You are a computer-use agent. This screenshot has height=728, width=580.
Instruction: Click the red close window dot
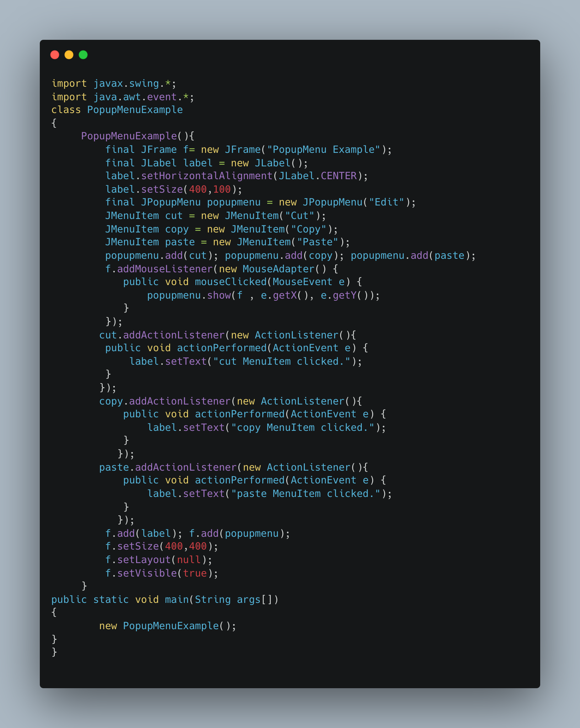[x=55, y=55]
